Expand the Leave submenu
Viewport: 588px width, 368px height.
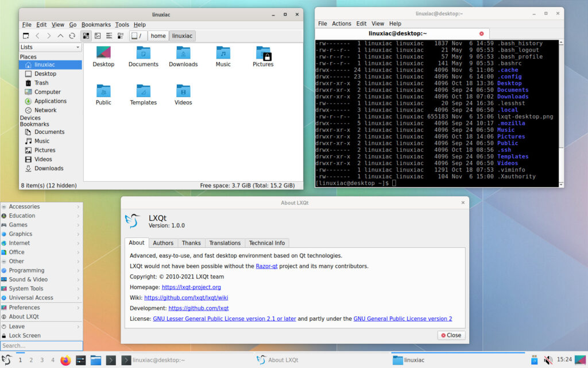(x=41, y=327)
